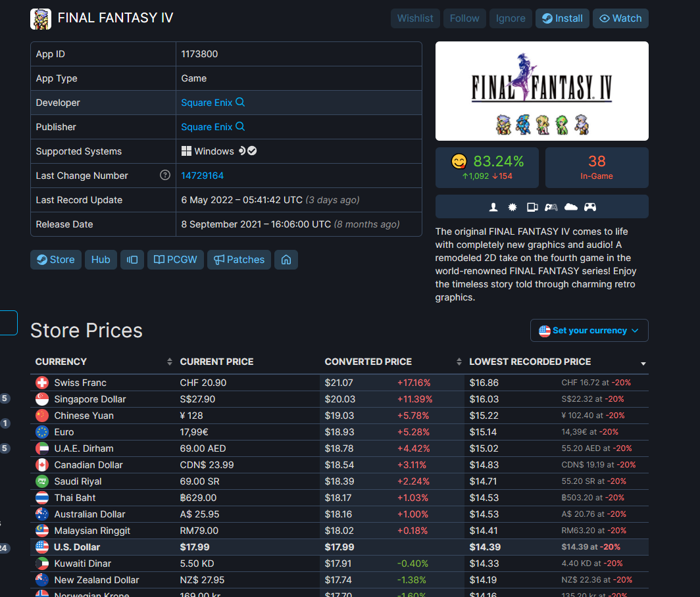Click the Swiss Franc flag icon
This screenshot has height=597, width=700.
pos(42,383)
